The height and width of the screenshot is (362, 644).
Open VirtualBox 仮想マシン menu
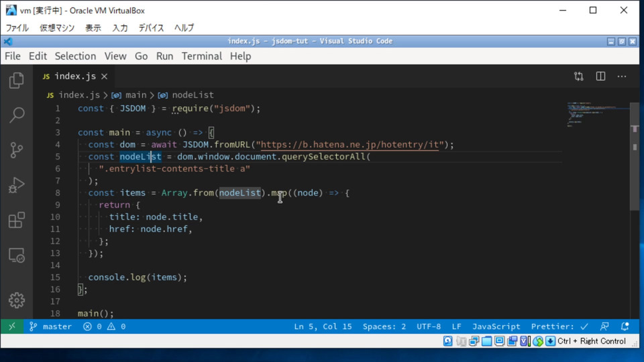click(57, 28)
